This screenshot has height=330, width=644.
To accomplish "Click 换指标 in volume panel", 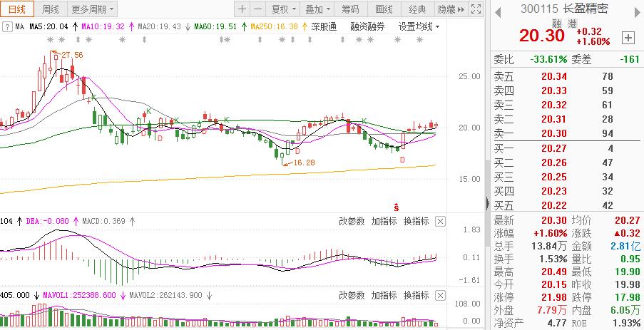I will (416, 296).
